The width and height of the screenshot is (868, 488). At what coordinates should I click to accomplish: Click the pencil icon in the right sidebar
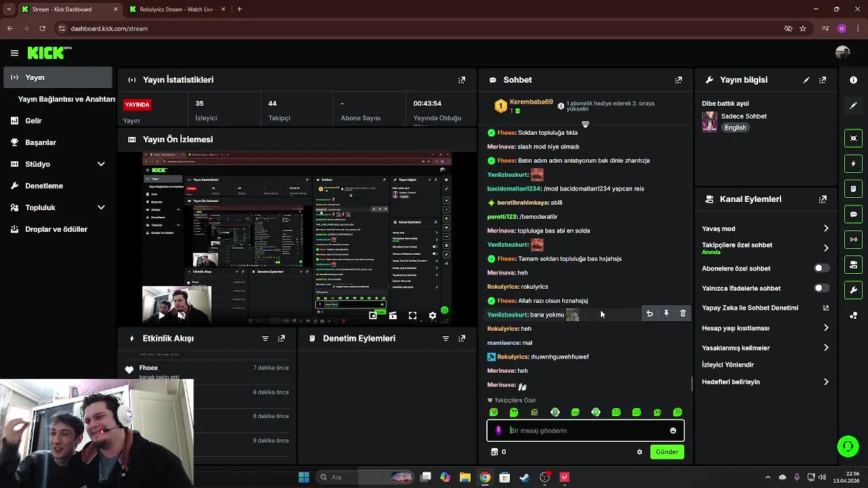pyautogui.click(x=853, y=106)
